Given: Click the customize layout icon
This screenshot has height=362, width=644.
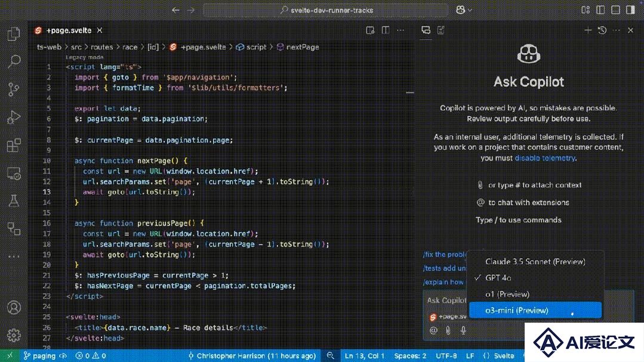Looking at the screenshot, I should tap(586, 10).
